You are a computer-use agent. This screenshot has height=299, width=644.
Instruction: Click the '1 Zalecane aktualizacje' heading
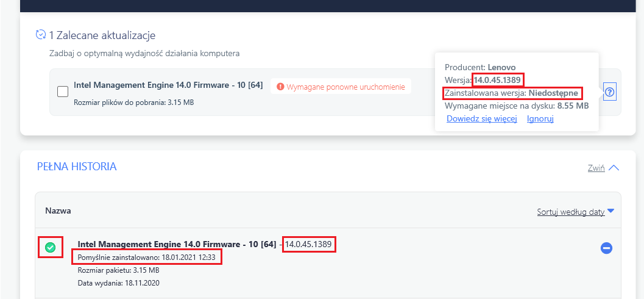click(102, 35)
